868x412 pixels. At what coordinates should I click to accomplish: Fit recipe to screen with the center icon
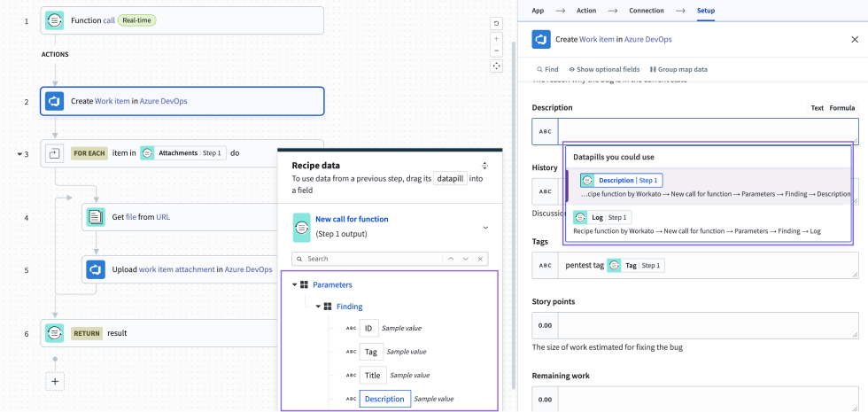click(497, 66)
